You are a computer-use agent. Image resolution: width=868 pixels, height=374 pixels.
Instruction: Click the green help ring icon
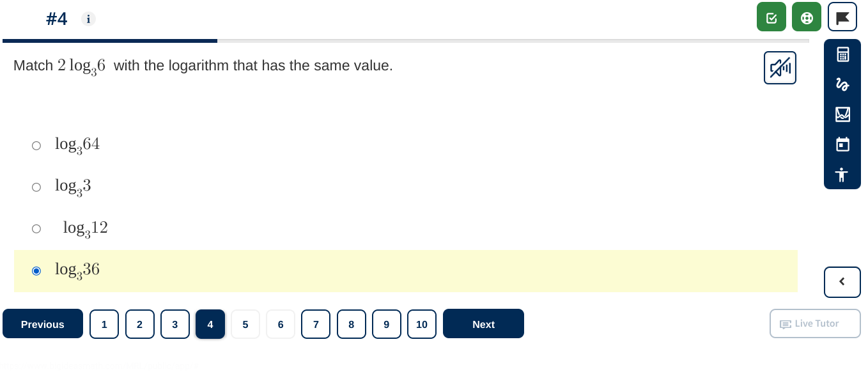[807, 17]
